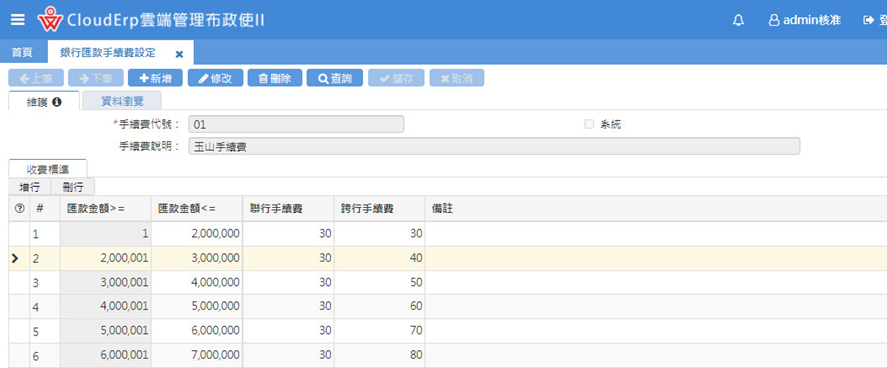
Task: Open the hamburger menu icon
Action: (18, 20)
